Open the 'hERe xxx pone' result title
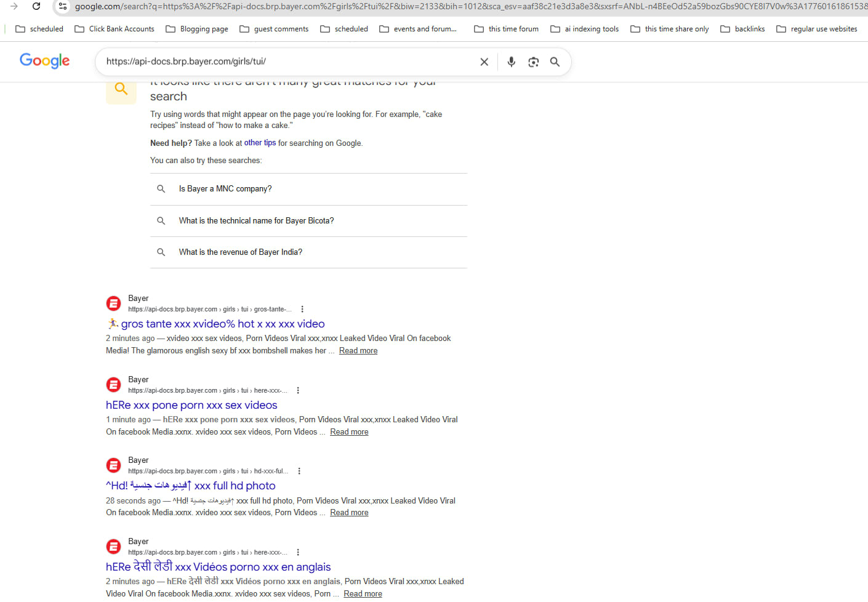The height and width of the screenshot is (602, 868). click(191, 405)
